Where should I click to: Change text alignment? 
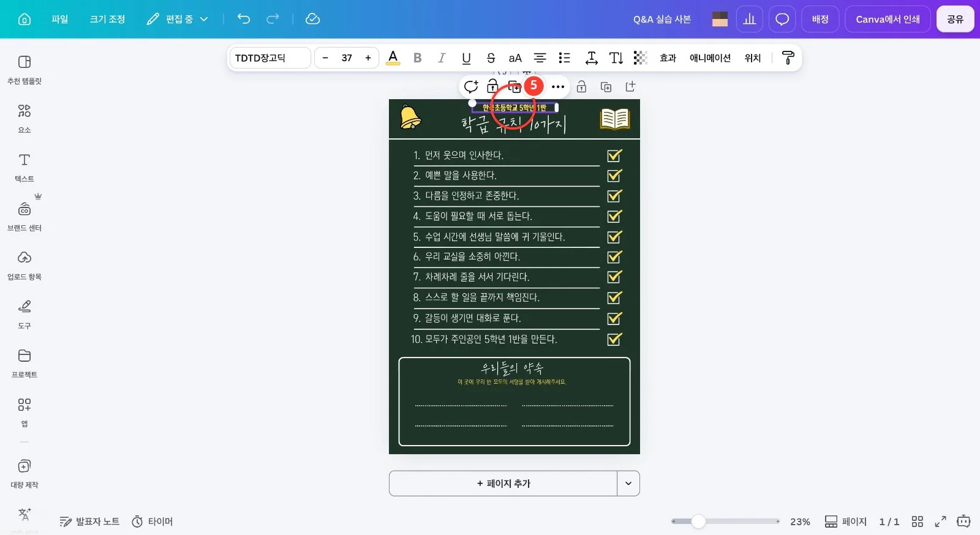click(540, 58)
